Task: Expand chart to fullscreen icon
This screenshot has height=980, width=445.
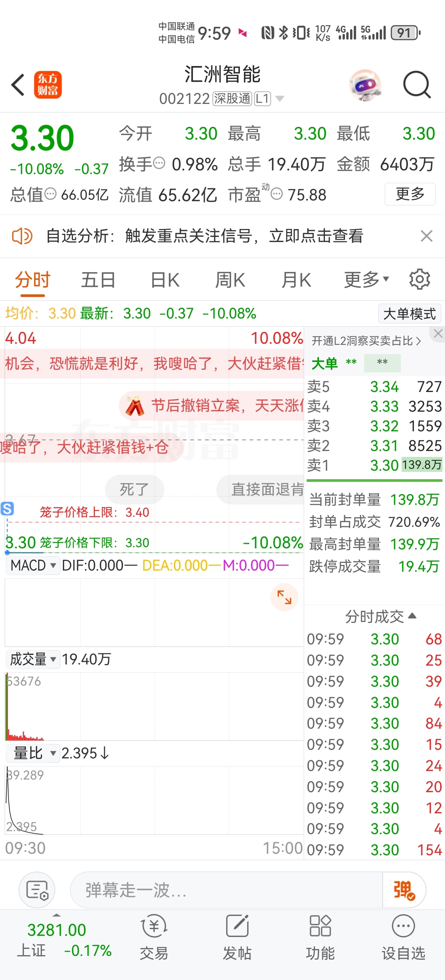Action: 284,597
